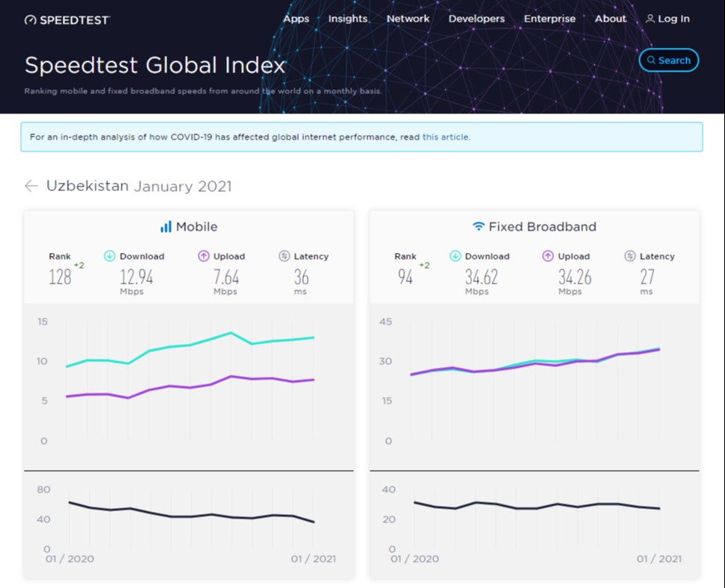This screenshot has height=588, width=725.
Task: Open the Apps menu item
Action: (x=296, y=19)
